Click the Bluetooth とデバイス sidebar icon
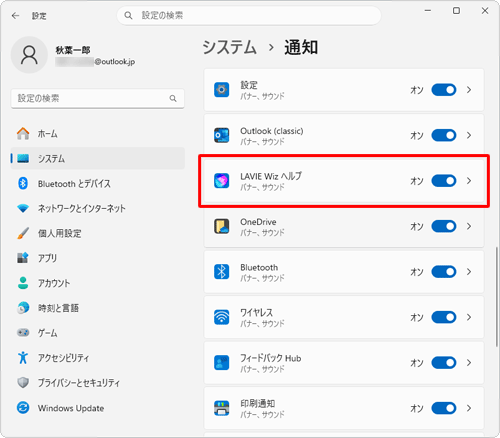Screen dimensions: 500x438 tap(23, 183)
